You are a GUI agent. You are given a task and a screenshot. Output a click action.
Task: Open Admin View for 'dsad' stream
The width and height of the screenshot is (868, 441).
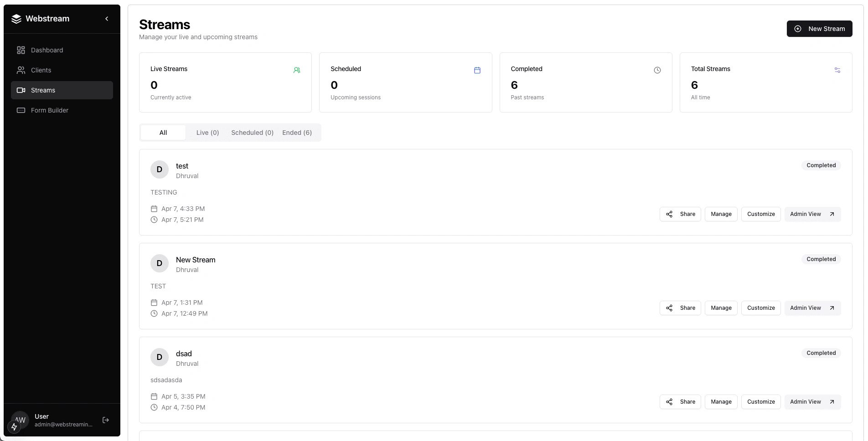coord(813,402)
